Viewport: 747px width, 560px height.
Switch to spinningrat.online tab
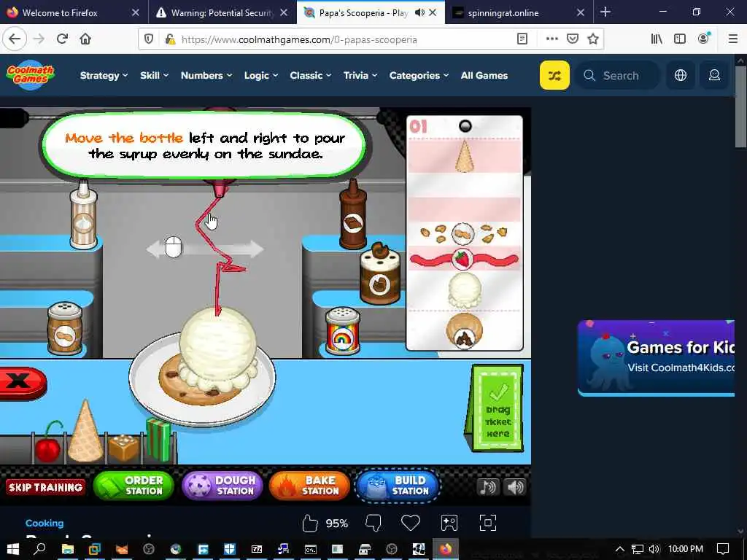(519, 12)
